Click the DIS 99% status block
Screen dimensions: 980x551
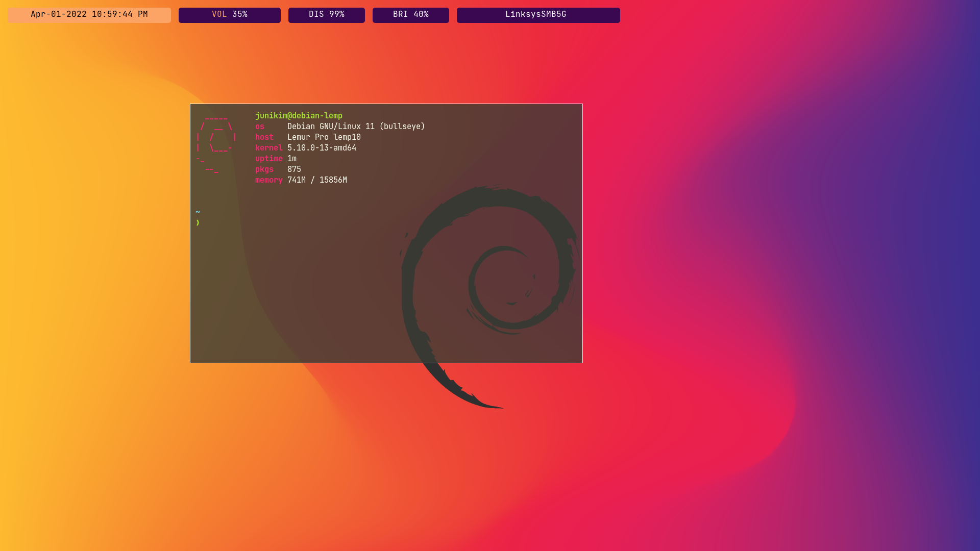coord(327,15)
